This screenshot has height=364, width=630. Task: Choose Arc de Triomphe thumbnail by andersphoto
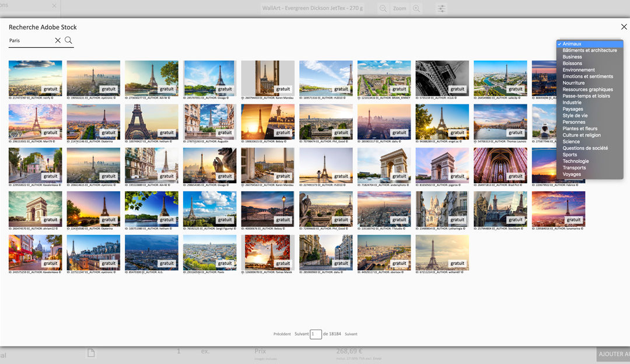(x=384, y=164)
